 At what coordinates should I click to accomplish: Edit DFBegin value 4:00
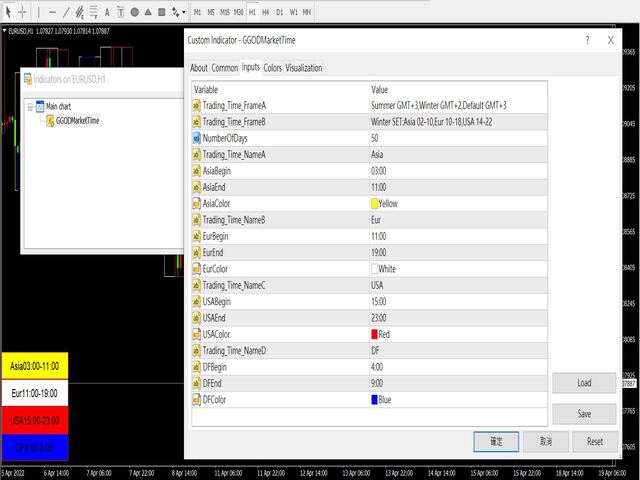coord(458,367)
